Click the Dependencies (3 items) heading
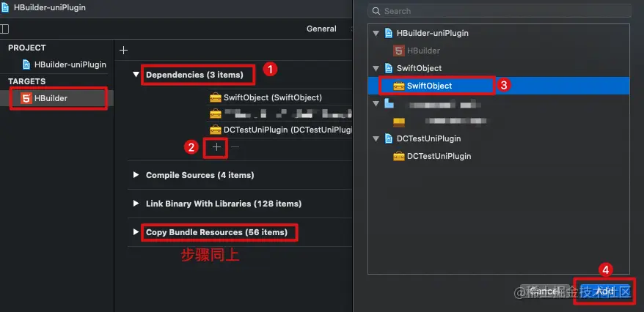Image resolution: width=644 pixels, height=312 pixels. tap(194, 75)
